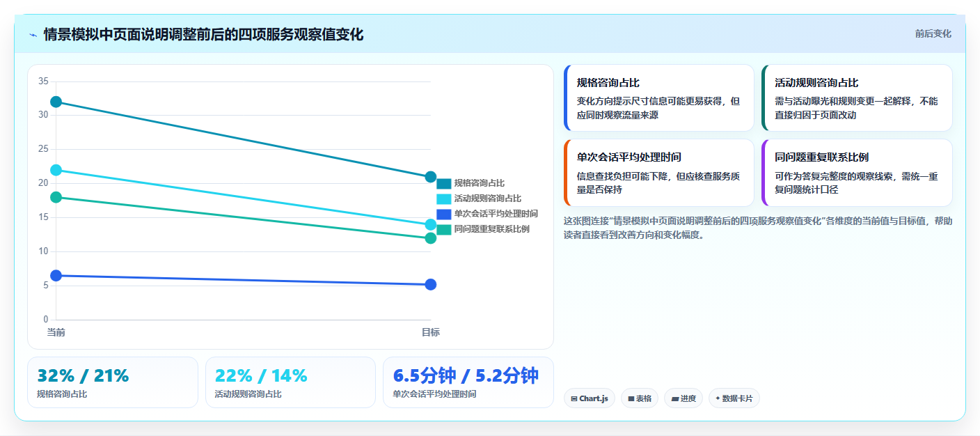This screenshot has width=980, height=436.
Task: Open the 单次会话平均处理时间 explanation card title
Action: coord(629,157)
